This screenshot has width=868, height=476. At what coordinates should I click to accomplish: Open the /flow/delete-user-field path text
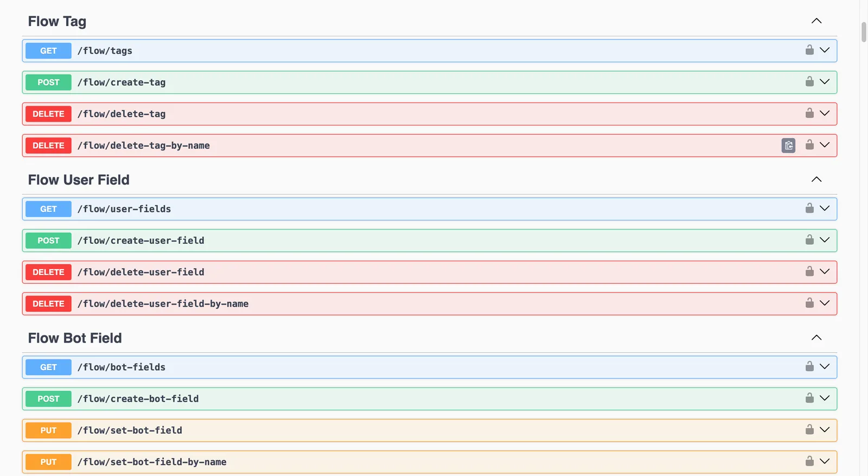(141, 272)
